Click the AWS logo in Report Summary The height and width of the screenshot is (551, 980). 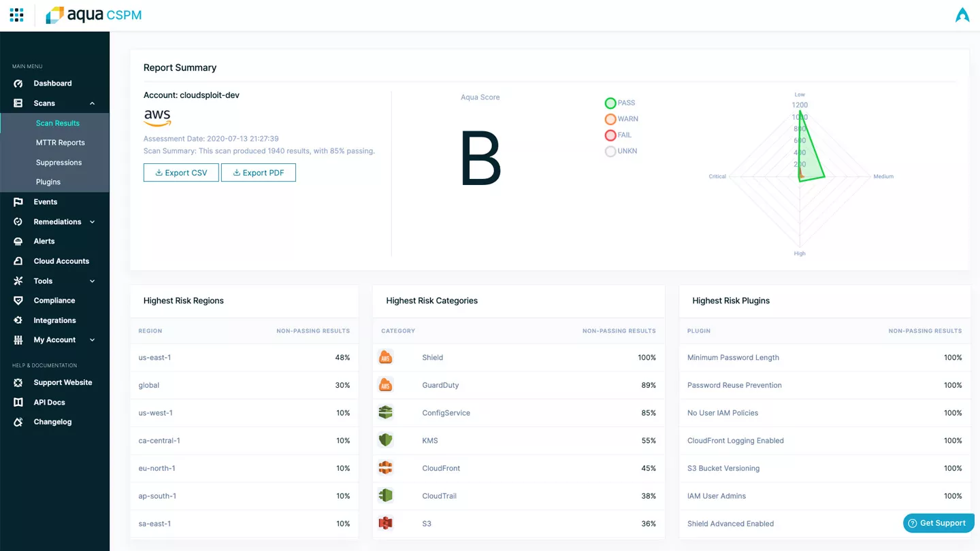[157, 118]
